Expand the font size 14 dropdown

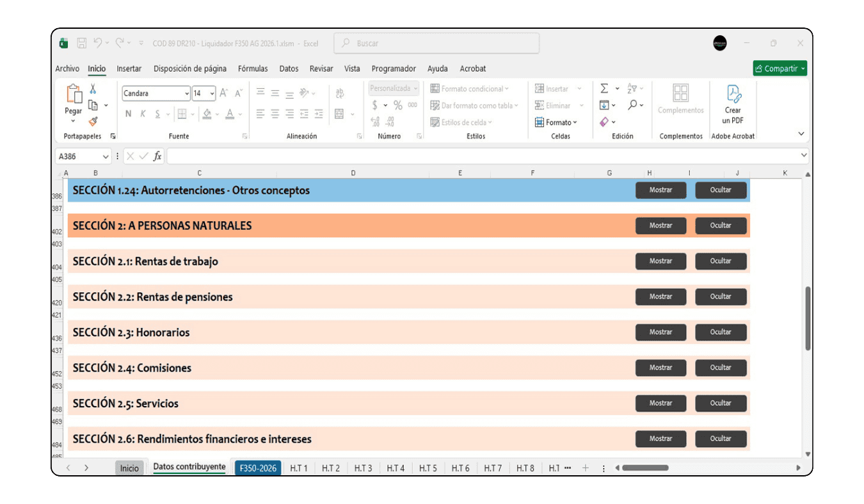212,93
